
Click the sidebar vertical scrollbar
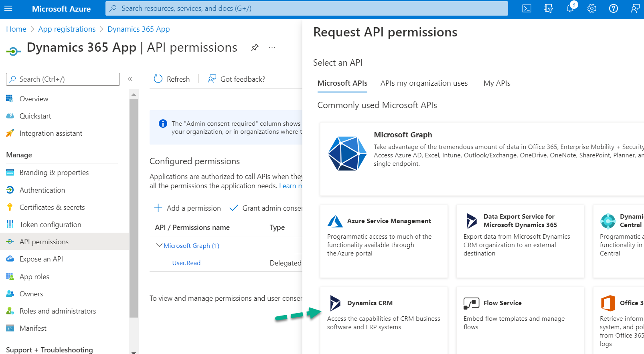coord(134,208)
